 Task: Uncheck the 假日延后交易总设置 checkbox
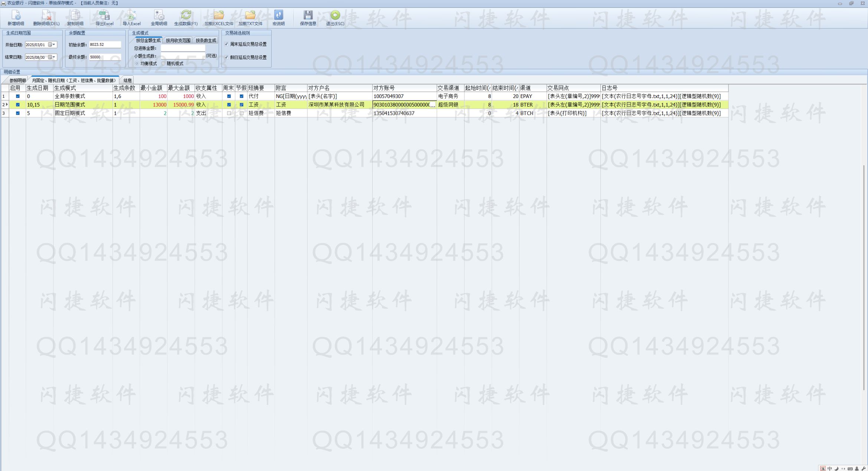tap(226, 57)
